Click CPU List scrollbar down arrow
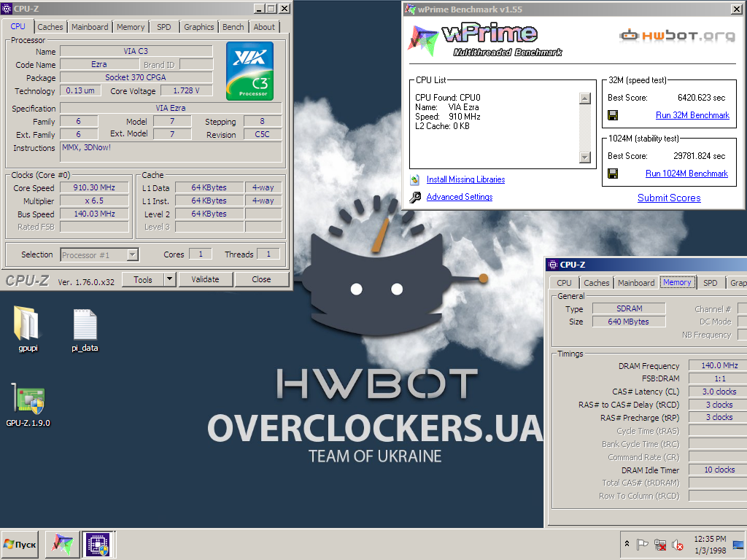The width and height of the screenshot is (747, 560). (x=585, y=157)
